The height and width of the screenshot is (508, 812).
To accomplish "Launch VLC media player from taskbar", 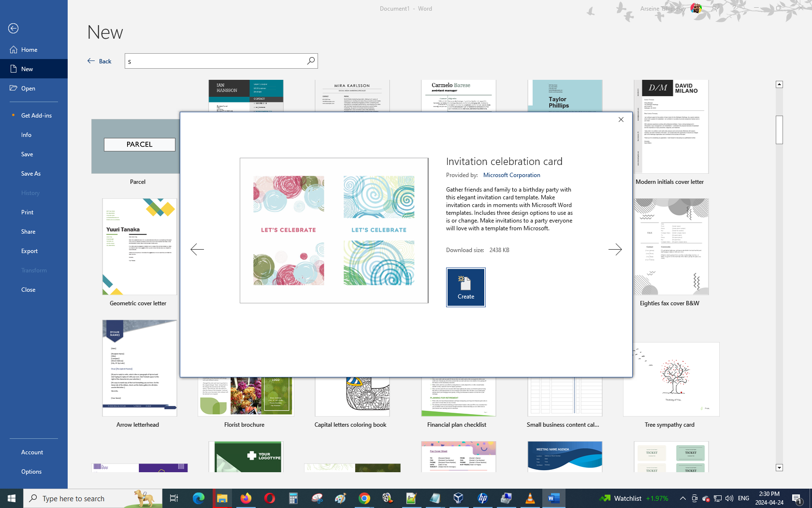I will [530, 498].
